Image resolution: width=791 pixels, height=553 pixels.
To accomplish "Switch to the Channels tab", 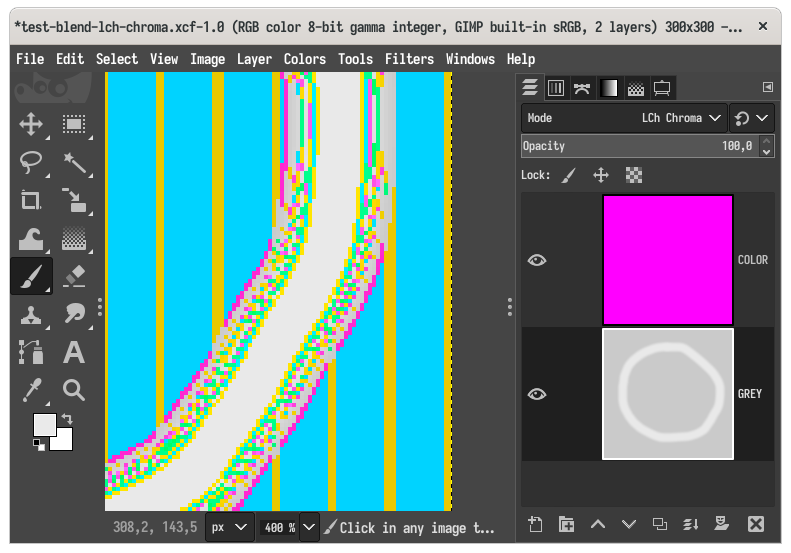I will [x=556, y=88].
